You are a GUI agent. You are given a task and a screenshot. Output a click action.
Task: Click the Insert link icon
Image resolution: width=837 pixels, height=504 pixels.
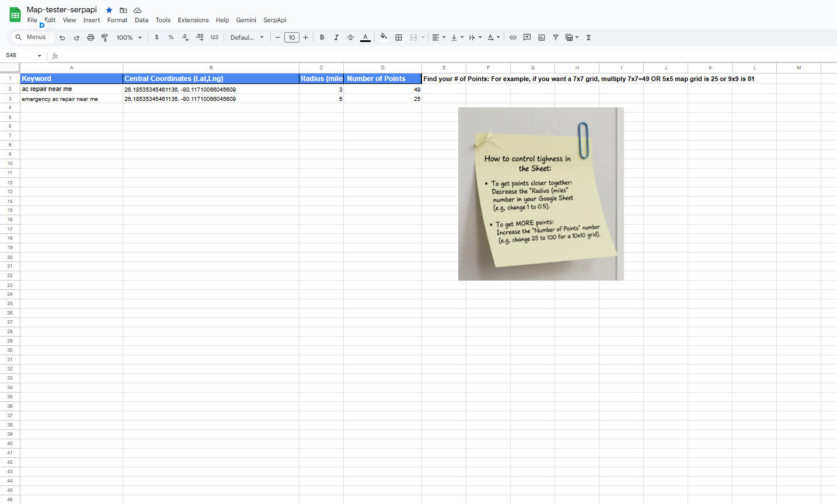point(513,37)
